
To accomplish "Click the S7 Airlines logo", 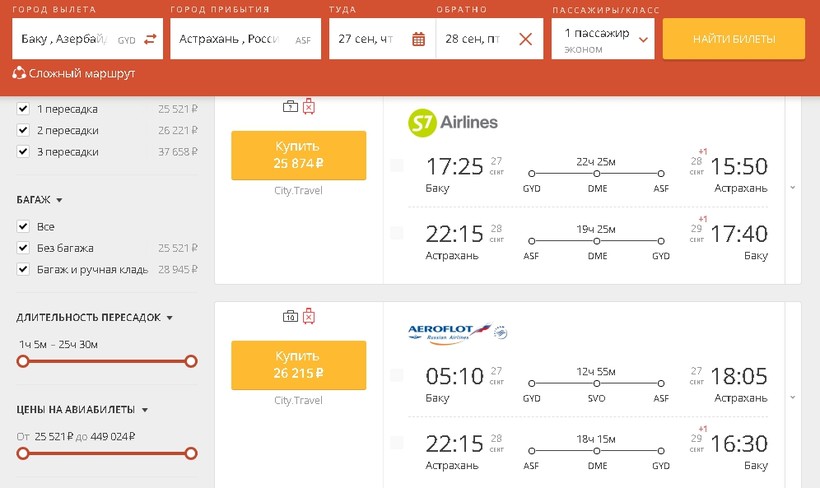I will coord(453,123).
